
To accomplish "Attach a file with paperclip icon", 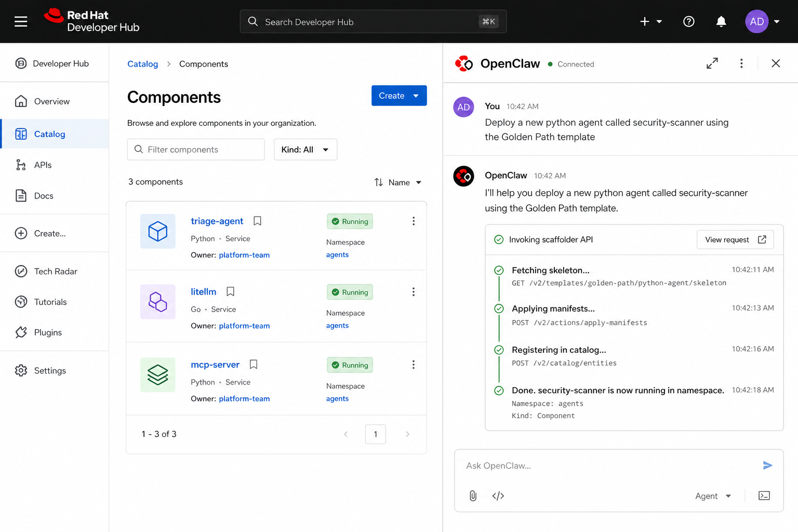I will point(473,496).
